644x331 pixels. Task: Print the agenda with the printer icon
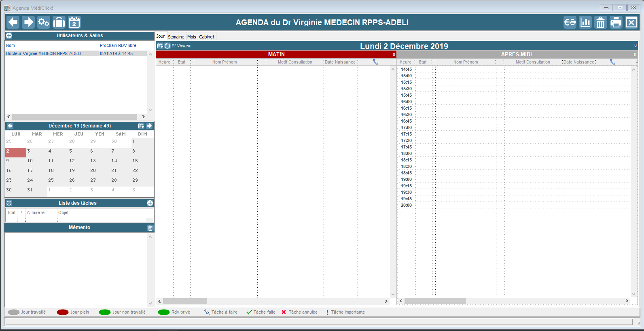(616, 22)
